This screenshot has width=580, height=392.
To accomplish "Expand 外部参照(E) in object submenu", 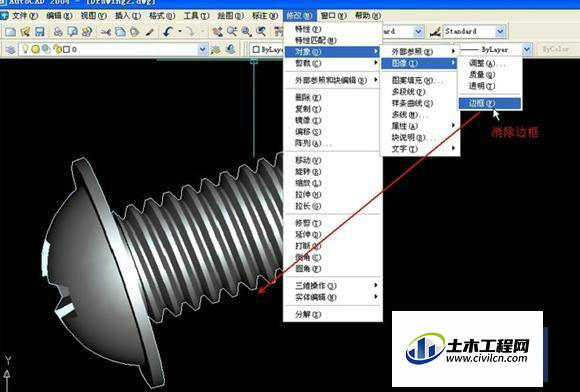I will click(x=420, y=52).
